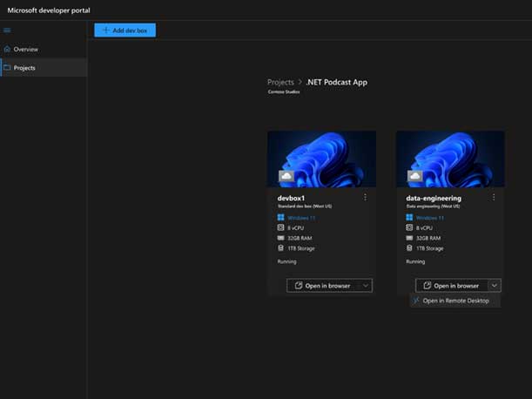This screenshot has height=399, width=532.
Task: Go to Overview in the sidebar
Action: point(26,50)
